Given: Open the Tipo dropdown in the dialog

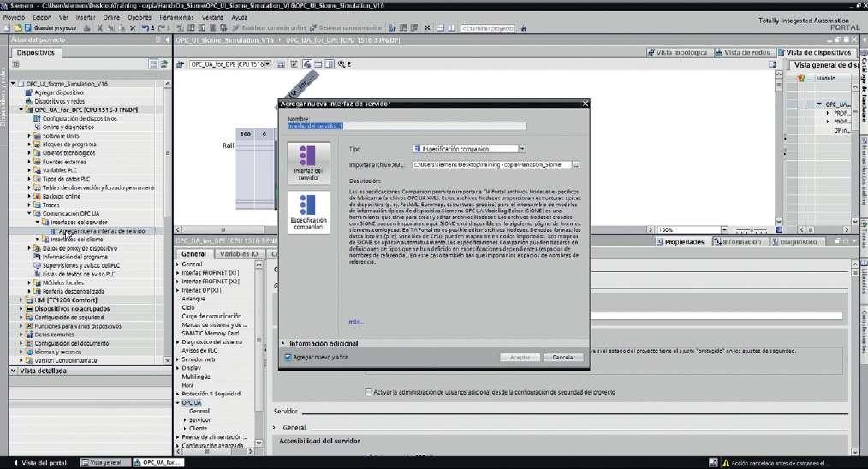Looking at the screenshot, I should pos(521,149).
